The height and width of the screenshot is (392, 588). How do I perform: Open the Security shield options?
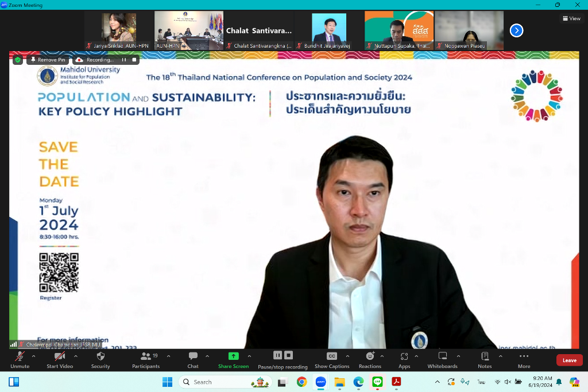click(x=100, y=359)
